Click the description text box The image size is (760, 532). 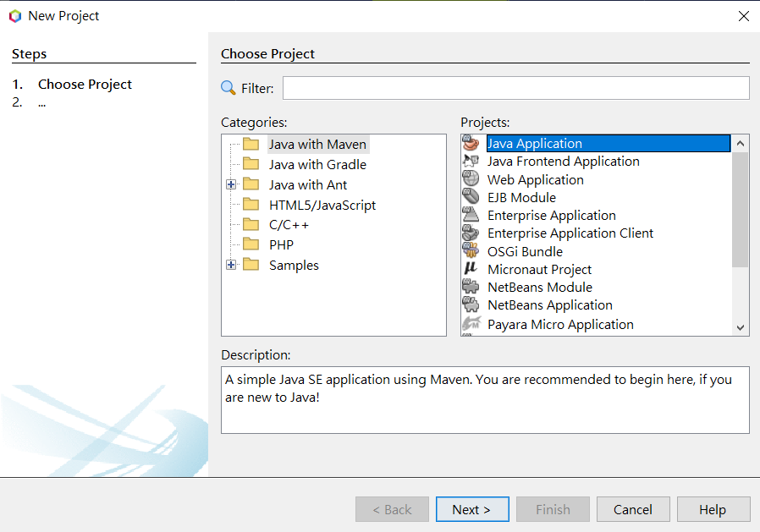coord(485,400)
